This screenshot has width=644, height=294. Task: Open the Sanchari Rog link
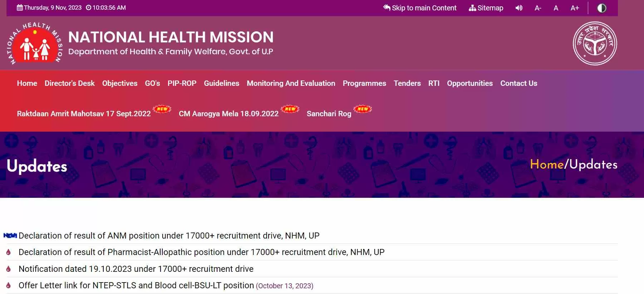[329, 114]
